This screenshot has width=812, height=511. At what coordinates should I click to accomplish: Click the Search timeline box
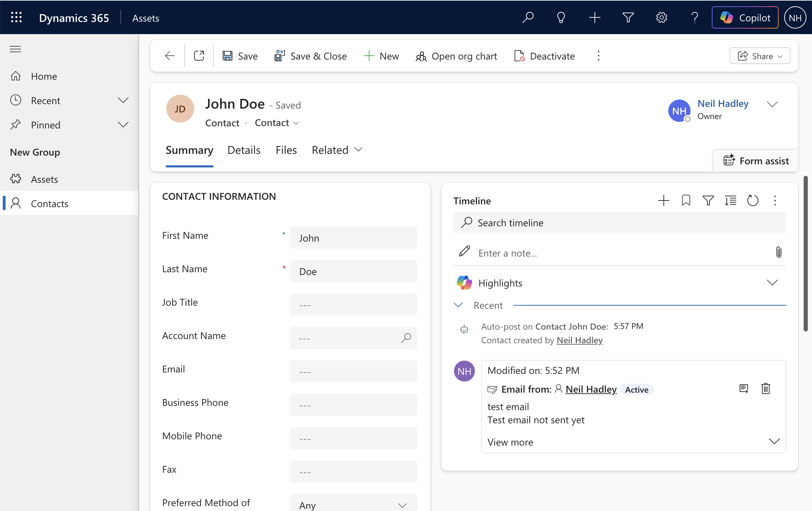click(x=620, y=222)
